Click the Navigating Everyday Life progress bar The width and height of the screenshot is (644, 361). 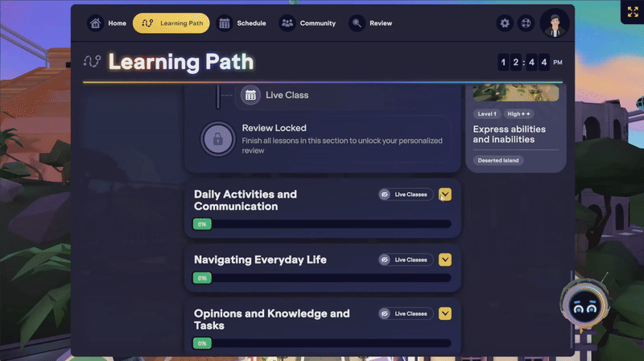[322, 278]
